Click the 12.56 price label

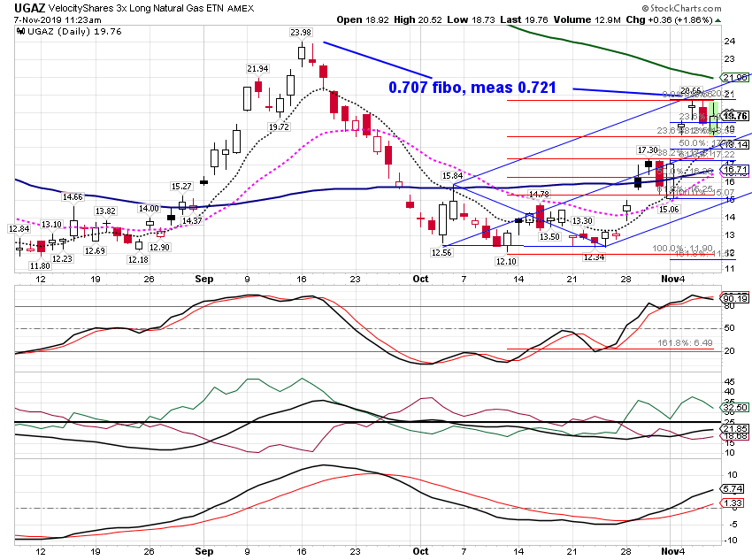[x=441, y=252]
